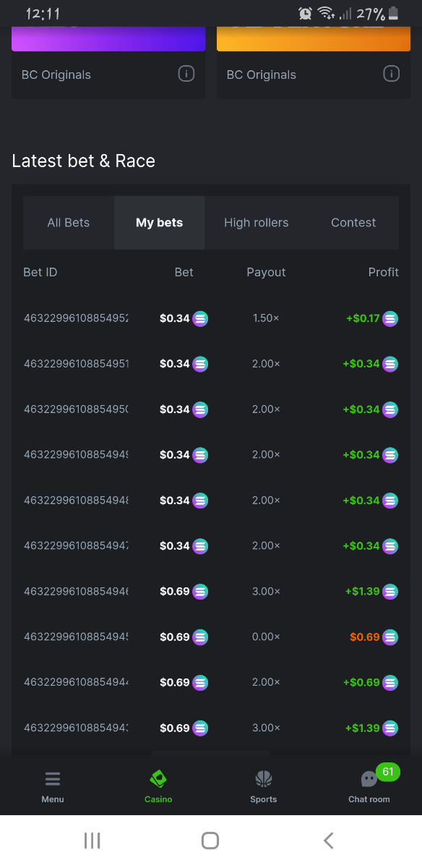The width and height of the screenshot is (422, 868).
Task: Tap coin icon next to orange $0.69 profit
Action: (x=390, y=637)
